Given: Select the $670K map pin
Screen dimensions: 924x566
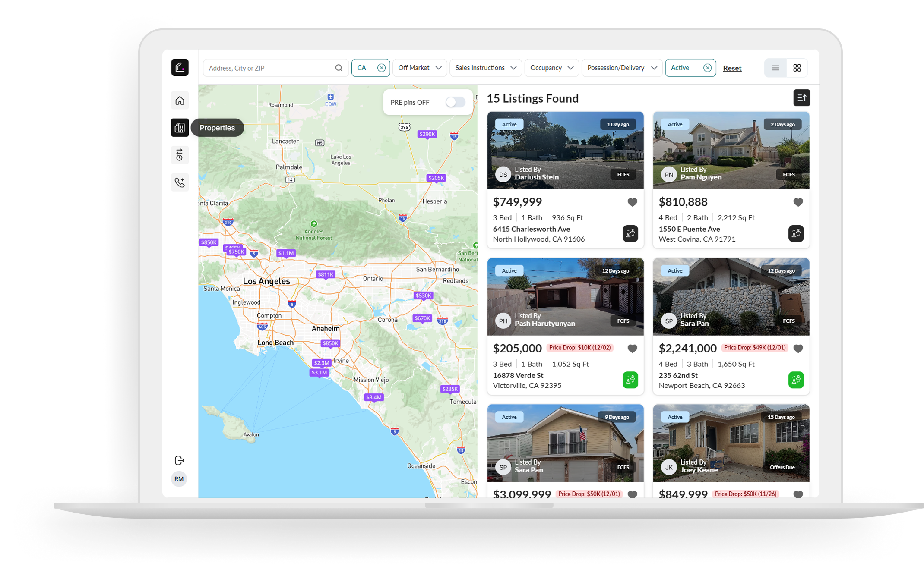Looking at the screenshot, I should (x=422, y=318).
